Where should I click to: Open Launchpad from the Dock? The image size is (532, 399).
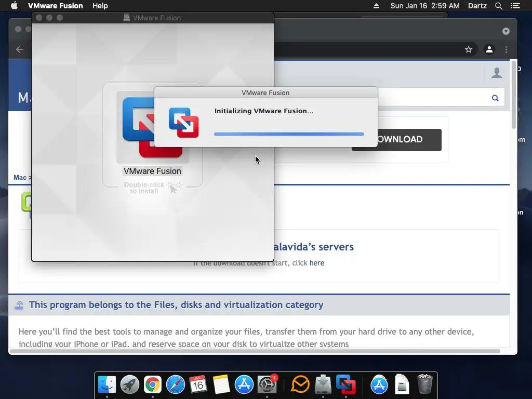point(129,384)
